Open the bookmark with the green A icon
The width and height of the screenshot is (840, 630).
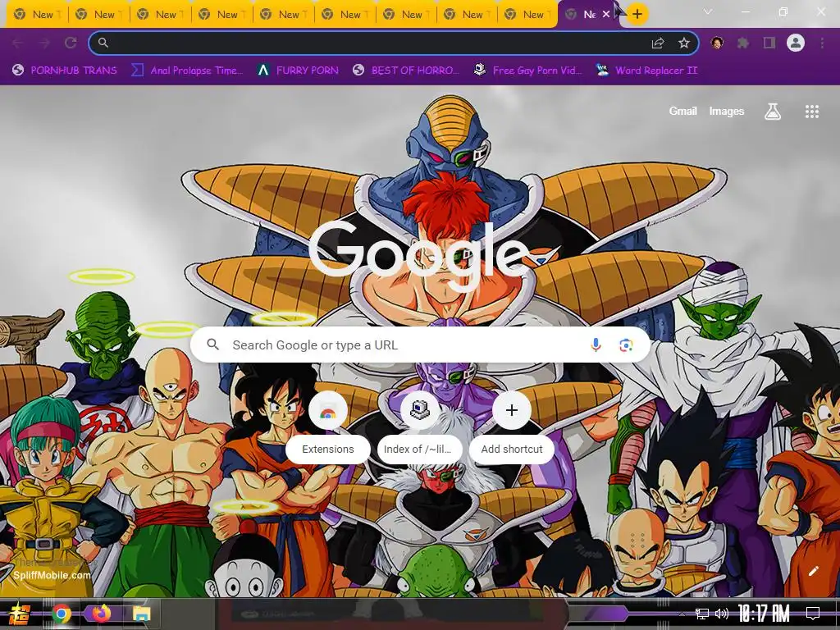click(298, 71)
